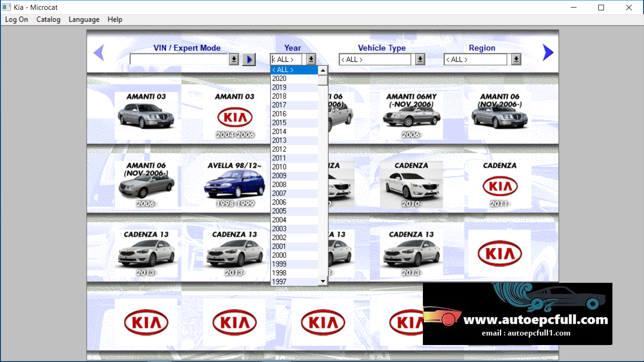Maximize the Kia Microcat window
This screenshot has height=362, width=644.
pyautogui.click(x=601, y=7)
